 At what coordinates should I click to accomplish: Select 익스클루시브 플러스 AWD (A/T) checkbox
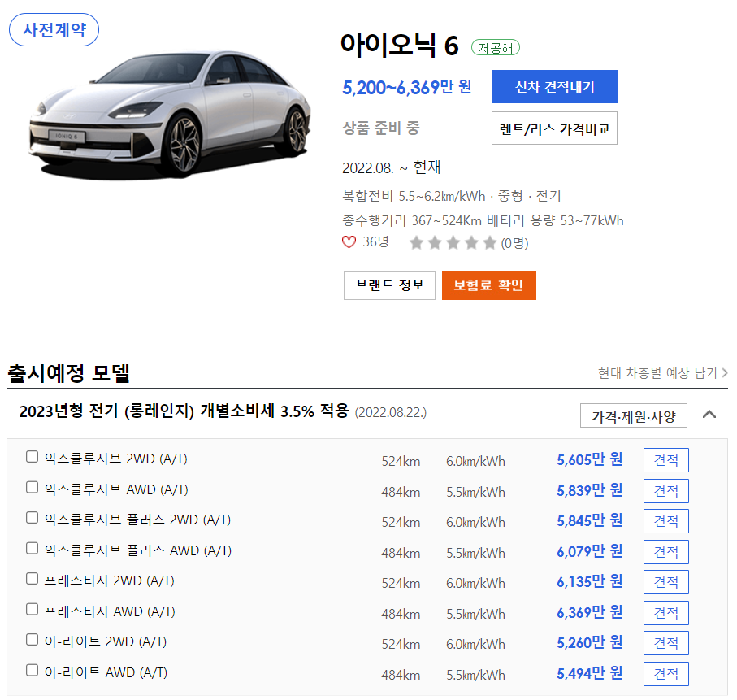[32, 549]
